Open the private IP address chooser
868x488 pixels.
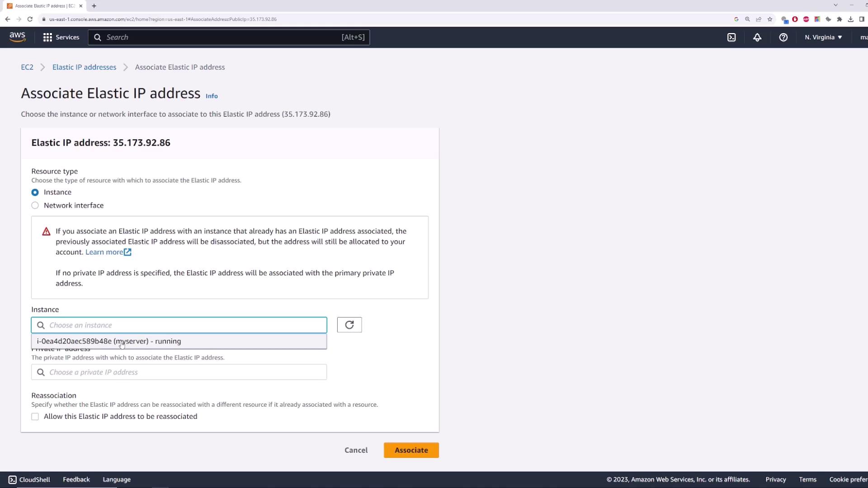[179, 372]
